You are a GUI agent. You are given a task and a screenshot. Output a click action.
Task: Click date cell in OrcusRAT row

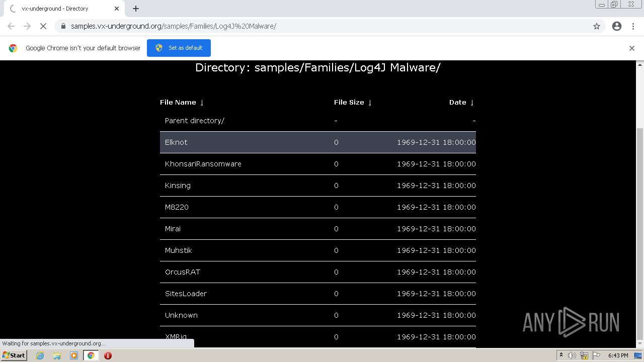tap(436, 272)
